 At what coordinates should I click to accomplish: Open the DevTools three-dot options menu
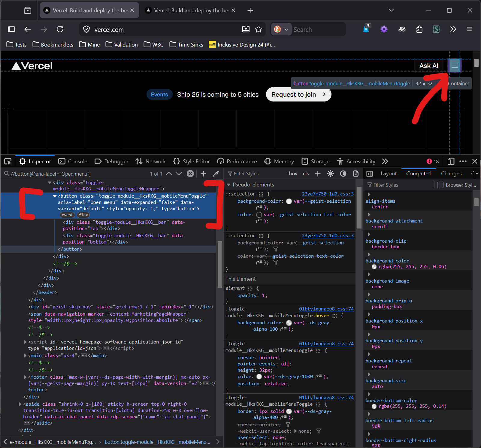(x=463, y=162)
